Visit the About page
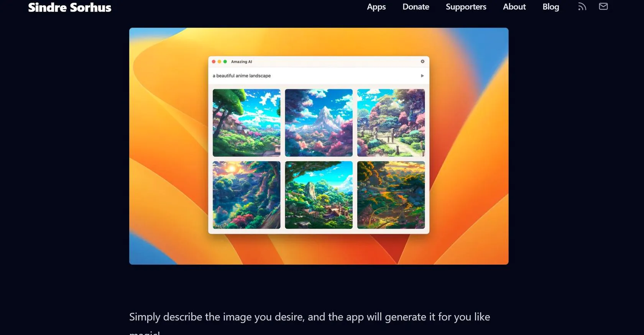This screenshot has width=644, height=335. pyautogui.click(x=514, y=7)
